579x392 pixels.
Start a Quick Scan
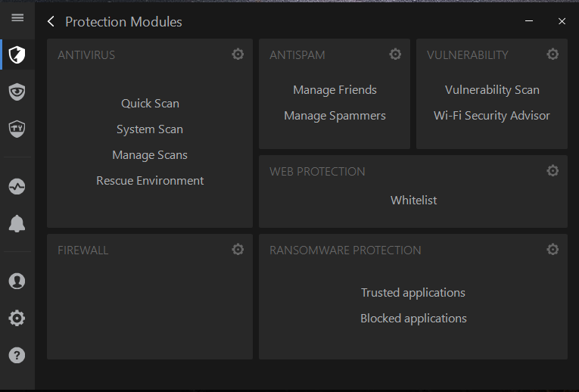pos(150,104)
